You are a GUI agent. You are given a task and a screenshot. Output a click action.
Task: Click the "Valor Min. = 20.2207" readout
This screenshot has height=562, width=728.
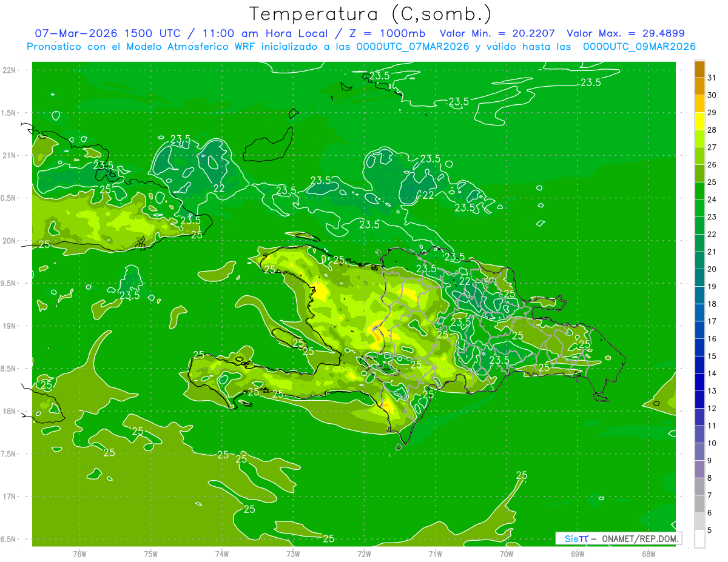[497, 33]
